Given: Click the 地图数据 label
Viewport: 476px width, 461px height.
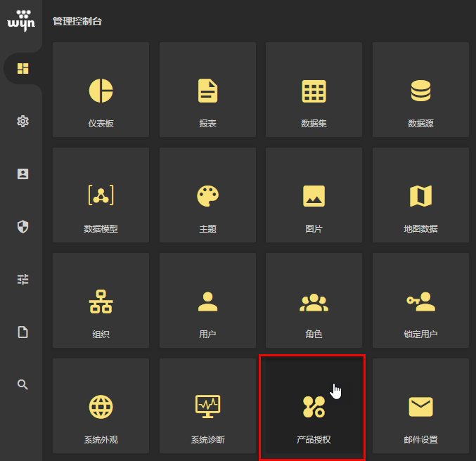Looking at the screenshot, I should pos(420,229).
